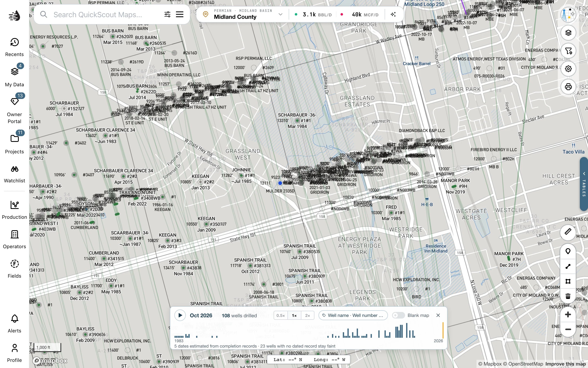Screen dimensions: 588x368
Task: Open the Production chart icon
Action: (14, 210)
